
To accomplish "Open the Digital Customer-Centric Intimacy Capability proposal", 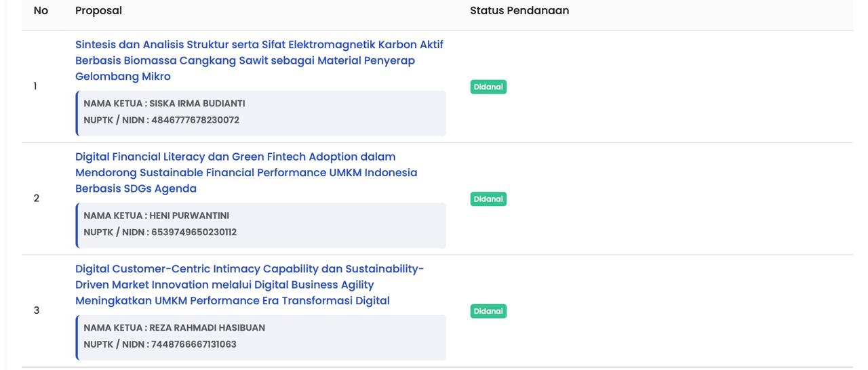I will [250, 285].
